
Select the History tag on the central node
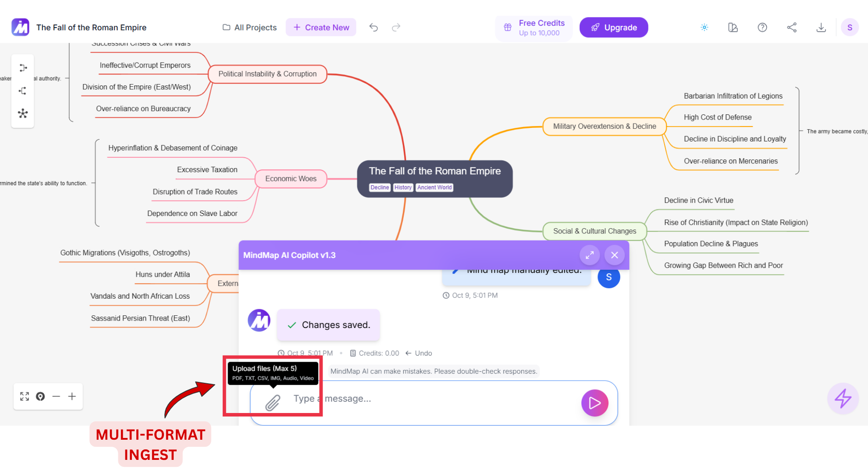(x=403, y=187)
